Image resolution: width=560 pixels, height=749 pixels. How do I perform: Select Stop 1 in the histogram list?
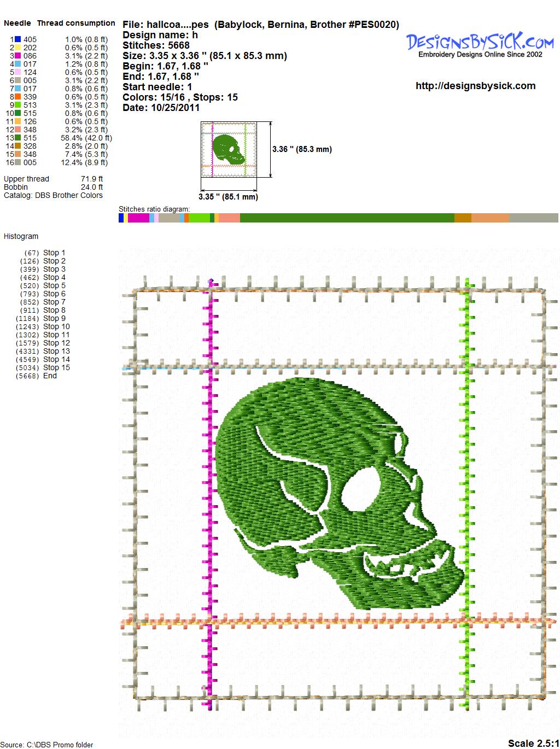pyautogui.click(x=54, y=253)
